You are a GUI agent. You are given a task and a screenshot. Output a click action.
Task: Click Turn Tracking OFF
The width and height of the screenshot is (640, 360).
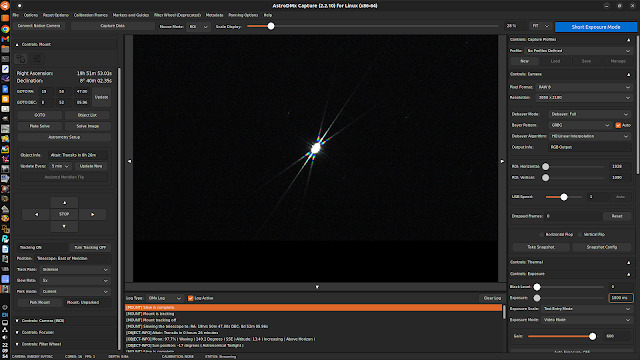pyautogui.click(x=90, y=248)
